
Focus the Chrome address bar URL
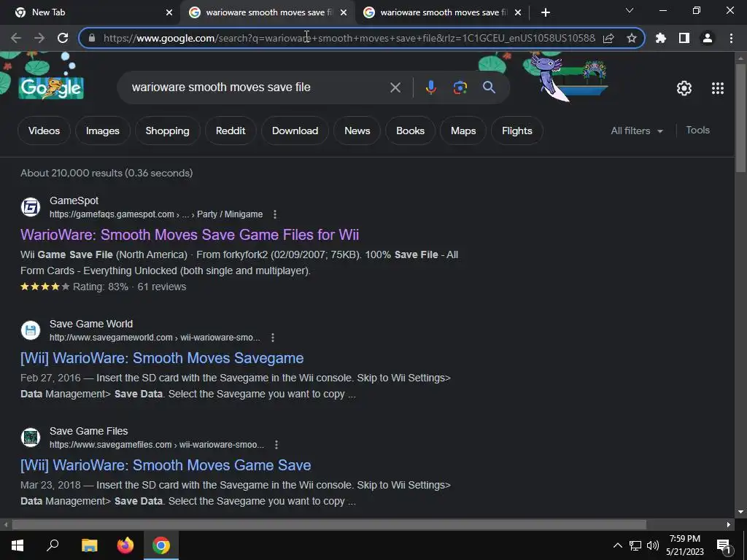click(349, 38)
